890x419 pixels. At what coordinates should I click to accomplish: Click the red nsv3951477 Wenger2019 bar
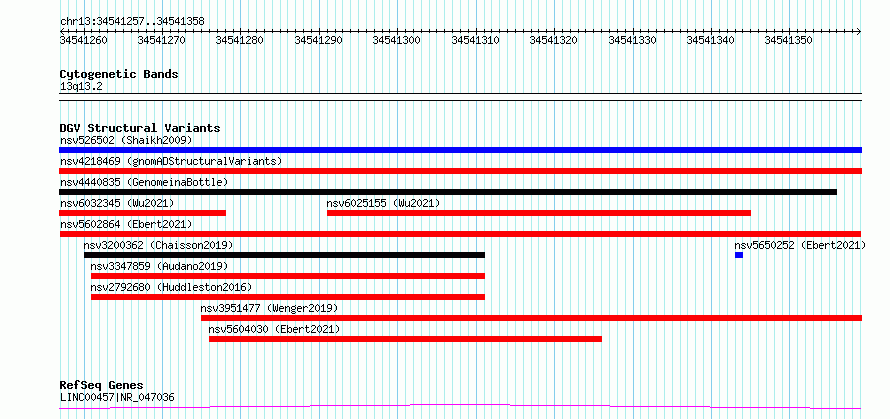(531, 318)
